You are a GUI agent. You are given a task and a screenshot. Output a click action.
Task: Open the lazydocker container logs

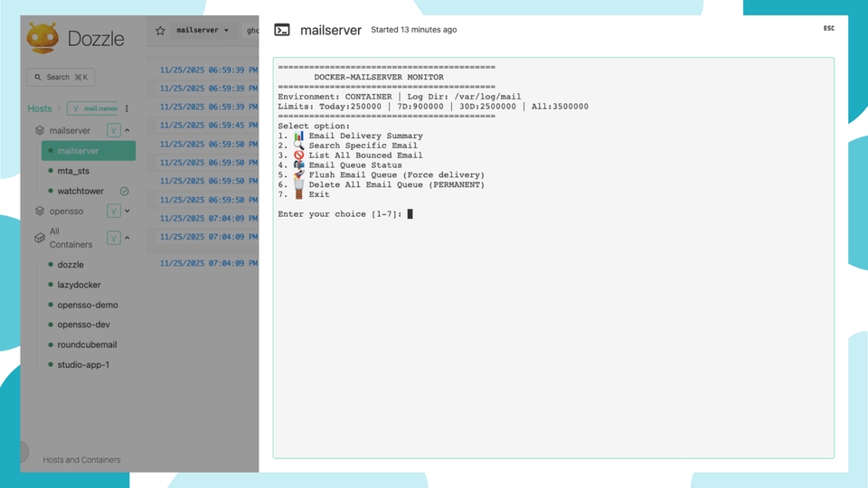pyautogui.click(x=79, y=285)
